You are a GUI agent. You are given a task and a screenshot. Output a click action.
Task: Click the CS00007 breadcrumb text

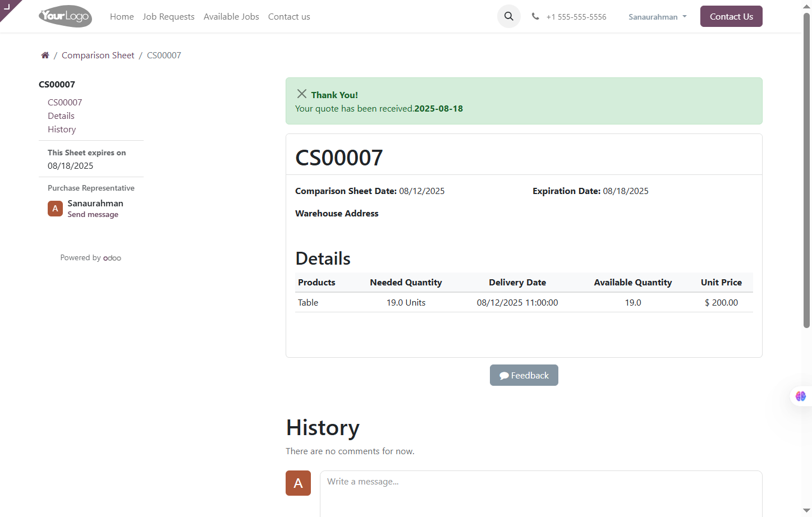click(x=164, y=55)
